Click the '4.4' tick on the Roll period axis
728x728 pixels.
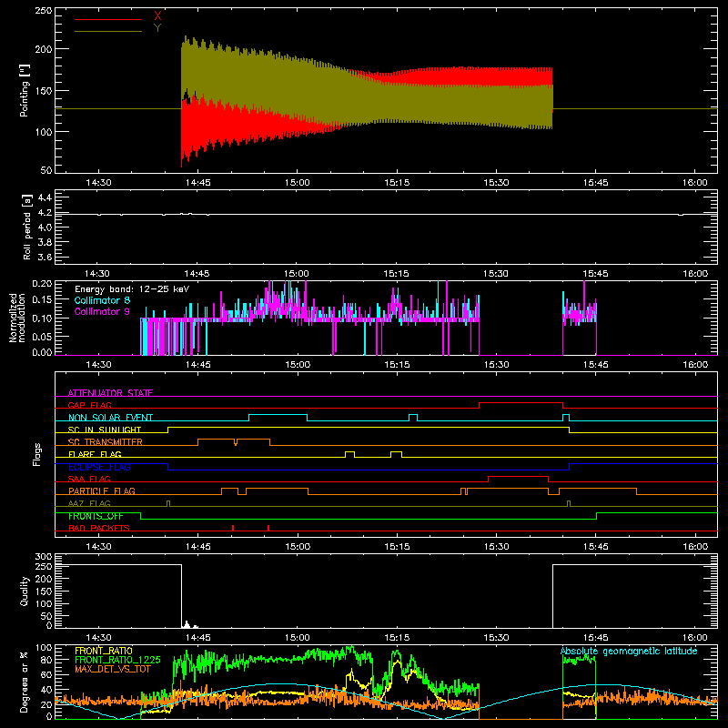point(45,197)
